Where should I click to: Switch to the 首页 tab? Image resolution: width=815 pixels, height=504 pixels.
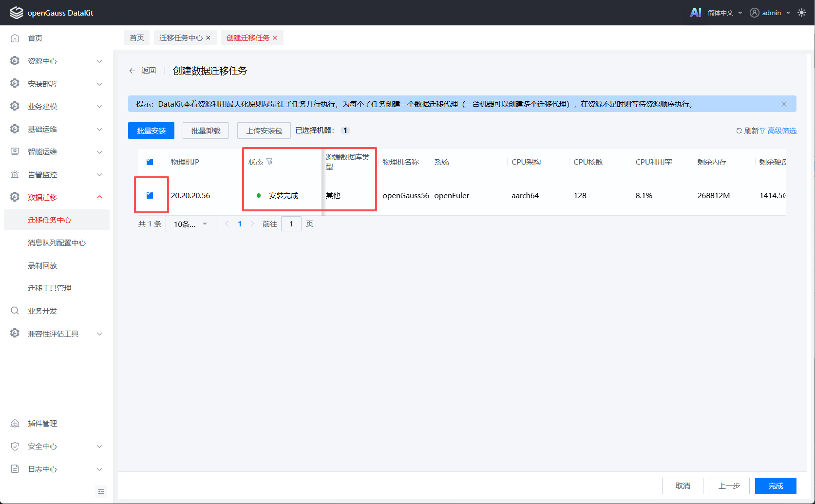pyautogui.click(x=137, y=37)
